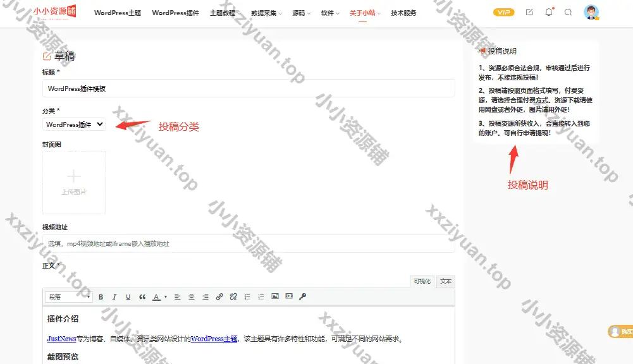633x364 pixels.
Task: Click the Bold formatting icon
Action: 100,297
